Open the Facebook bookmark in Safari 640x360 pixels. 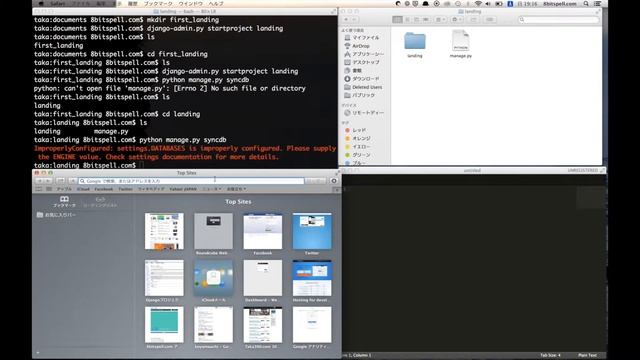(x=104, y=189)
